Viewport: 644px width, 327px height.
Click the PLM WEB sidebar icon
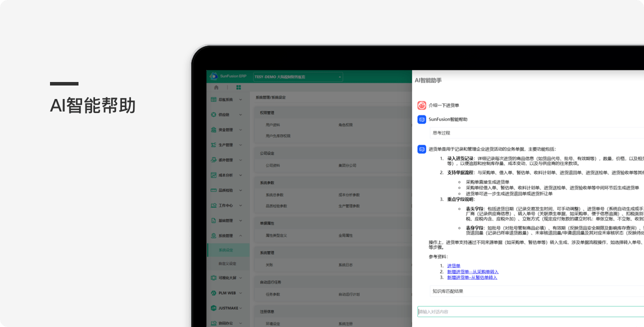213,292
